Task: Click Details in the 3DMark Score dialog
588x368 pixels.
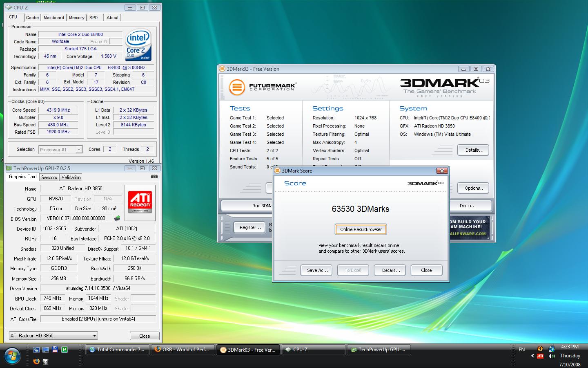Action: (390, 270)
